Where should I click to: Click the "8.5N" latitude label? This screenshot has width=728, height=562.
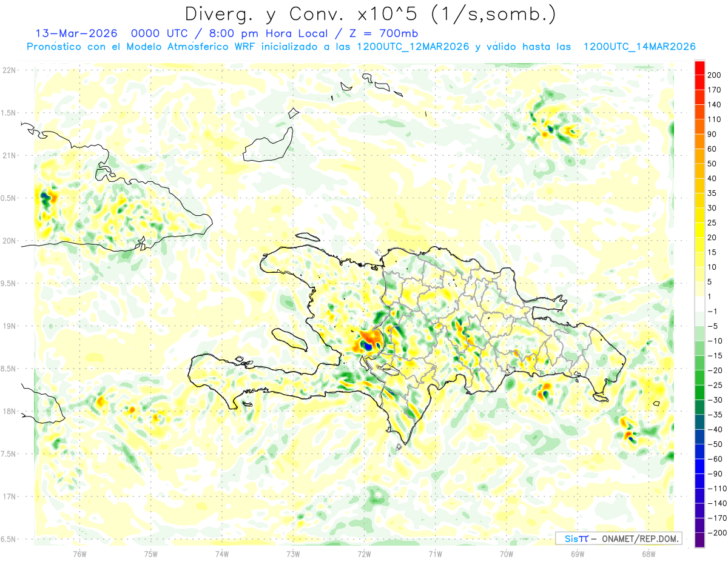9,369
